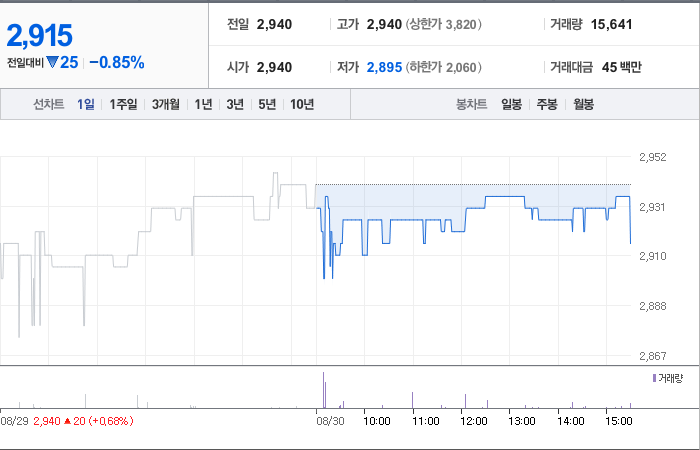Screen dimensions: 700x450
Task: Click 저가 value 2,895
Action: 384,67
